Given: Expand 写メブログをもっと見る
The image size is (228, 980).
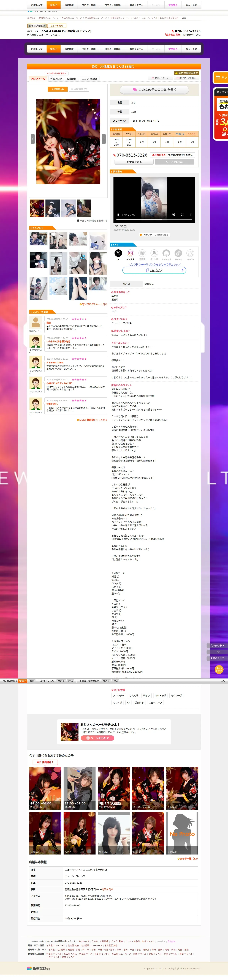Looking at the screenshot, I should (x=93, y=304).
